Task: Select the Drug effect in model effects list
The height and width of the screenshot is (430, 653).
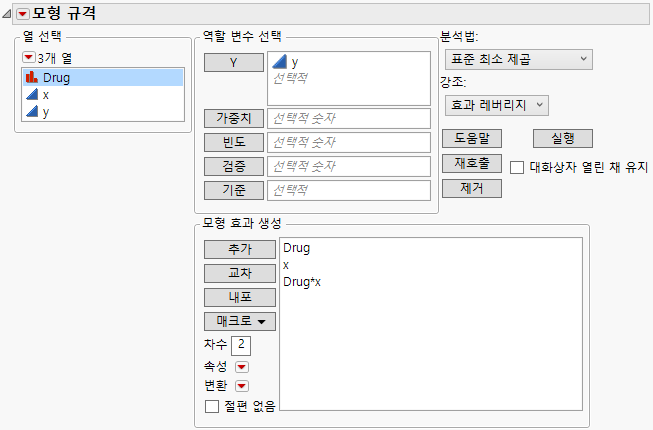Action: tap(297, 248)
